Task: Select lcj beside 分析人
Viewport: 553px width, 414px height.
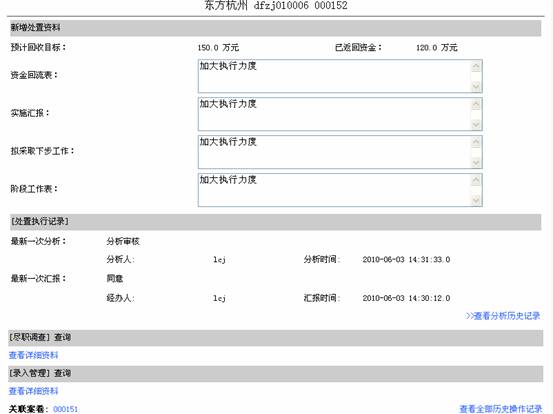Action: click(219, 260)
